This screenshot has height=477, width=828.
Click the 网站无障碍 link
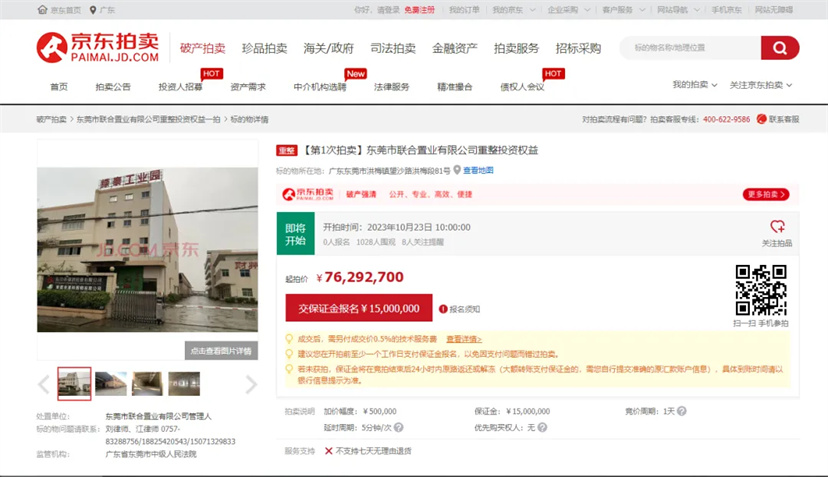774,10
